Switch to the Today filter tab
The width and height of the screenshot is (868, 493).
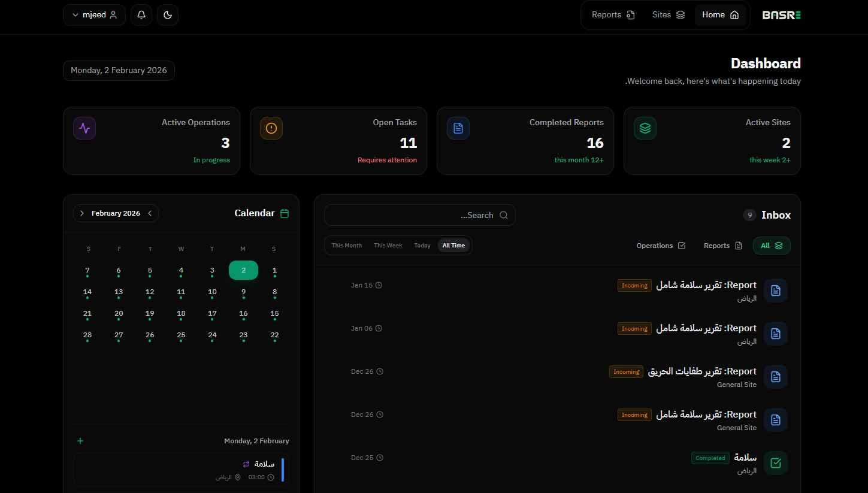click(422, 245)
